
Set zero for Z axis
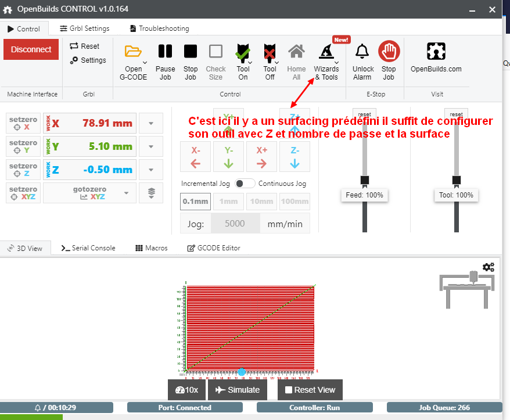pyautogui.click(x=23, y=170)
